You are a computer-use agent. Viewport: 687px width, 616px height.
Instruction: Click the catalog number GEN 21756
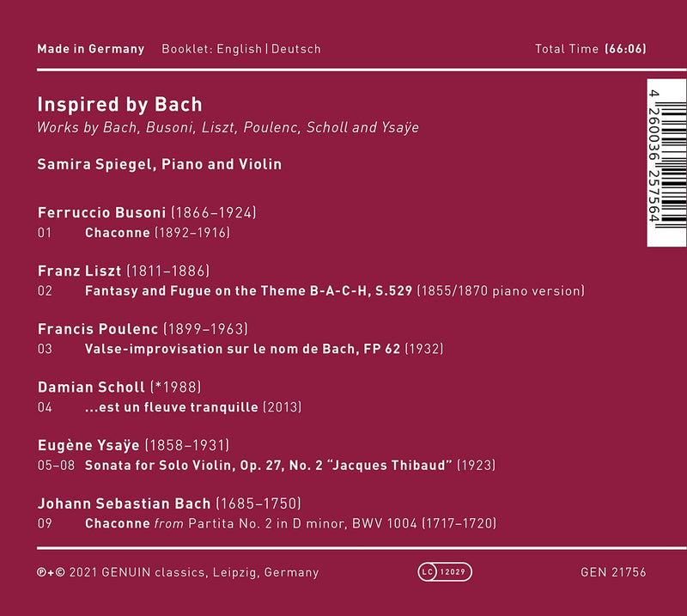click(612, 572)
